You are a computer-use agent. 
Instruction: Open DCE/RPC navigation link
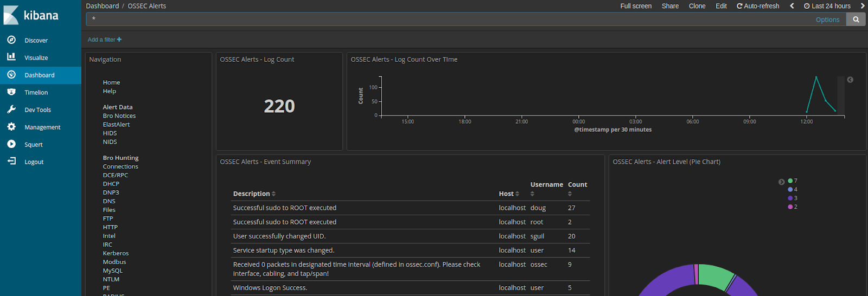pos(116,175)
